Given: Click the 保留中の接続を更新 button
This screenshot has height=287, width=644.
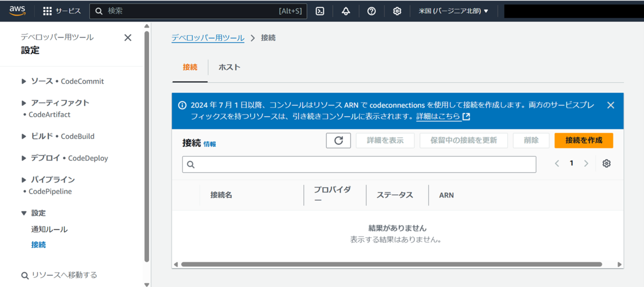Looking at the screenshot, I should 464,141.
